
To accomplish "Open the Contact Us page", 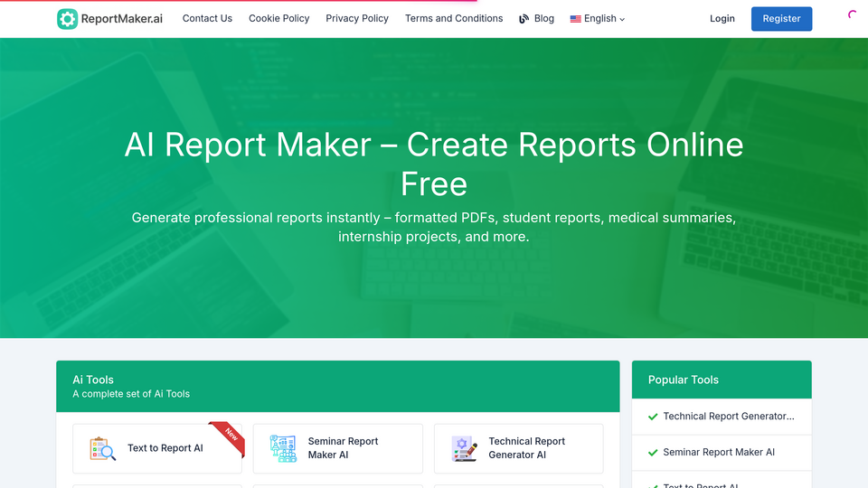I will [x=207, y=18].
